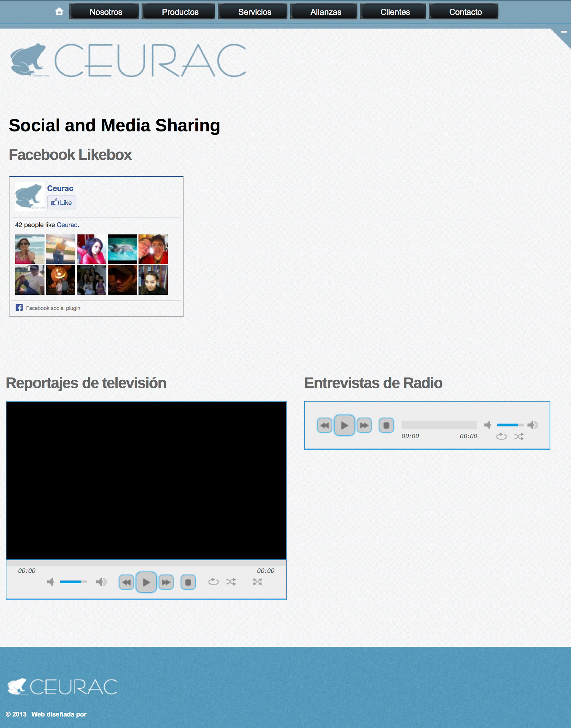This screenshot has height=728, width=571.
Task: Toggle shuffle in the video player
Action: [x=231, y=582]
